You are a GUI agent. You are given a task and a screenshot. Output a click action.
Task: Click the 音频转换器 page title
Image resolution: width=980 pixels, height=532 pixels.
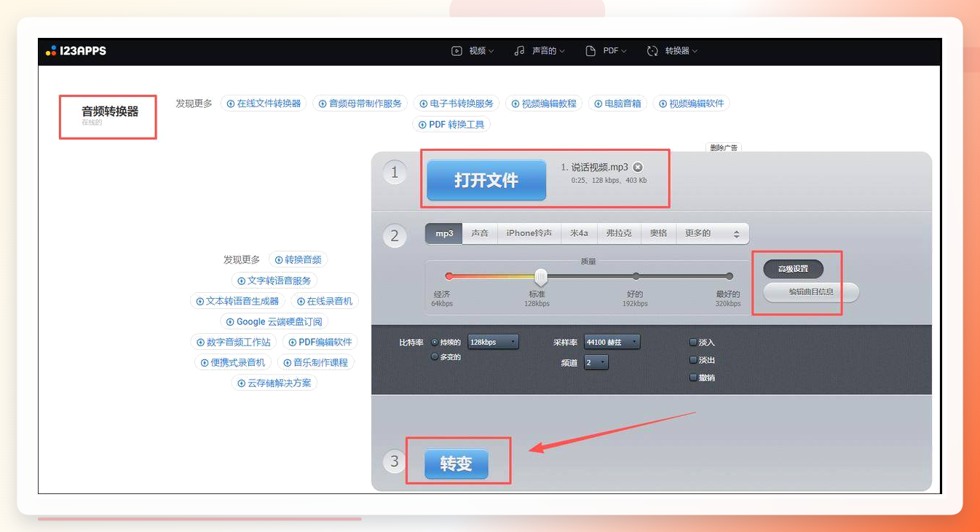coord(110,112)
